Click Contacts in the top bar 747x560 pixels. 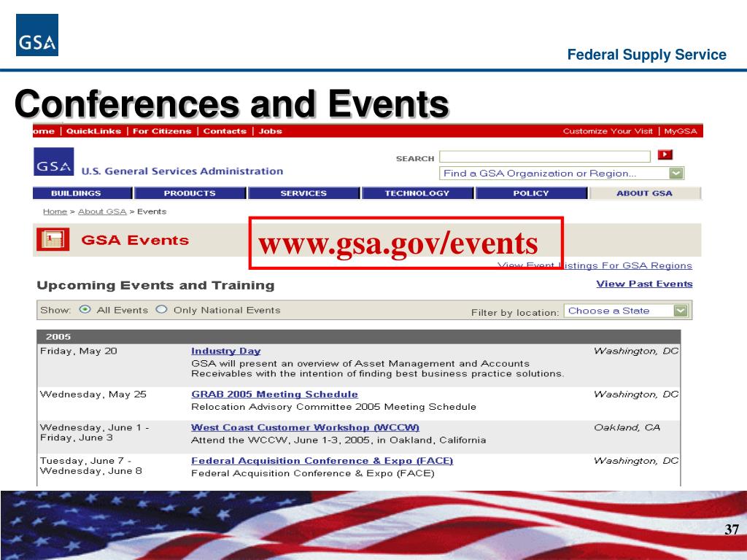tap(225, 131)
